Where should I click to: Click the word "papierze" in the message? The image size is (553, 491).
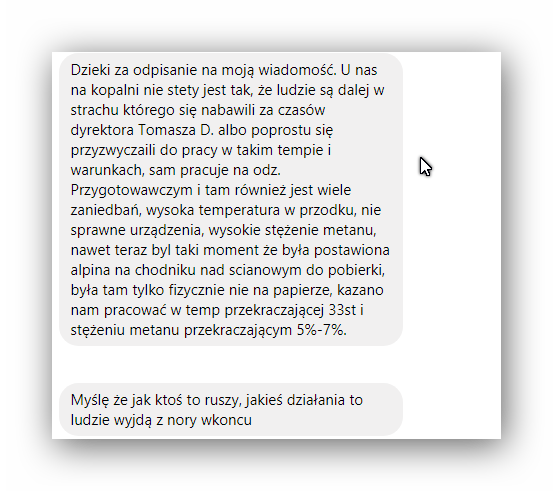pyautogui.click(x=303, y=291)
